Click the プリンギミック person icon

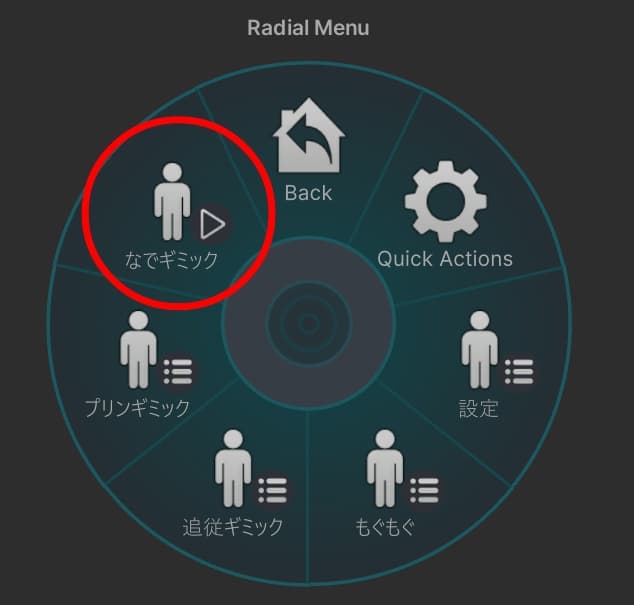tap(138, 349)
